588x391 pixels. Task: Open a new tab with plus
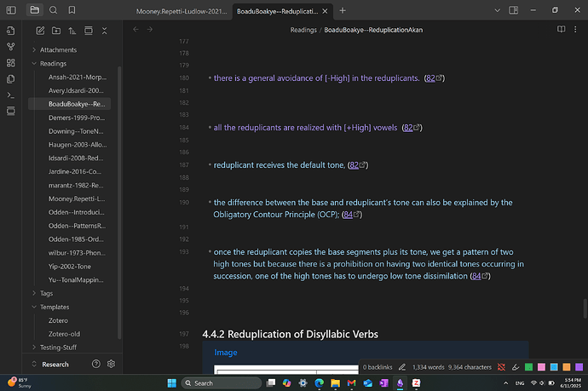click(x=343, y=10)
